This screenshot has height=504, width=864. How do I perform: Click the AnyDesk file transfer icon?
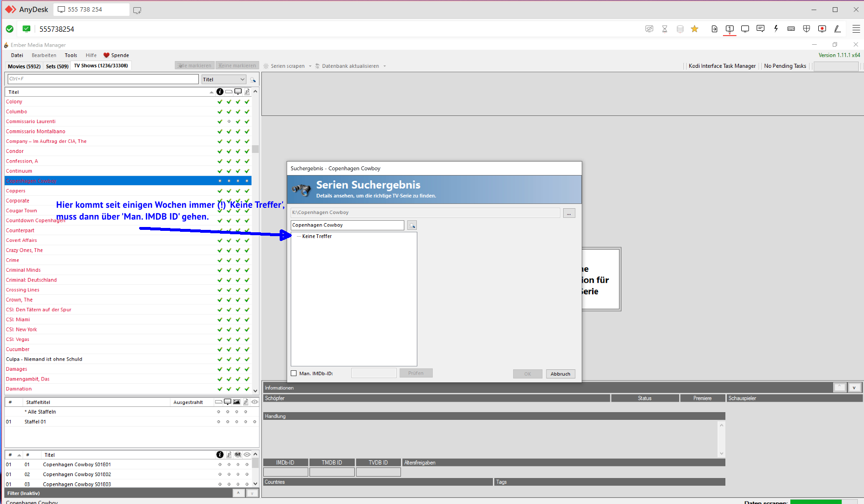coord(714,29)
